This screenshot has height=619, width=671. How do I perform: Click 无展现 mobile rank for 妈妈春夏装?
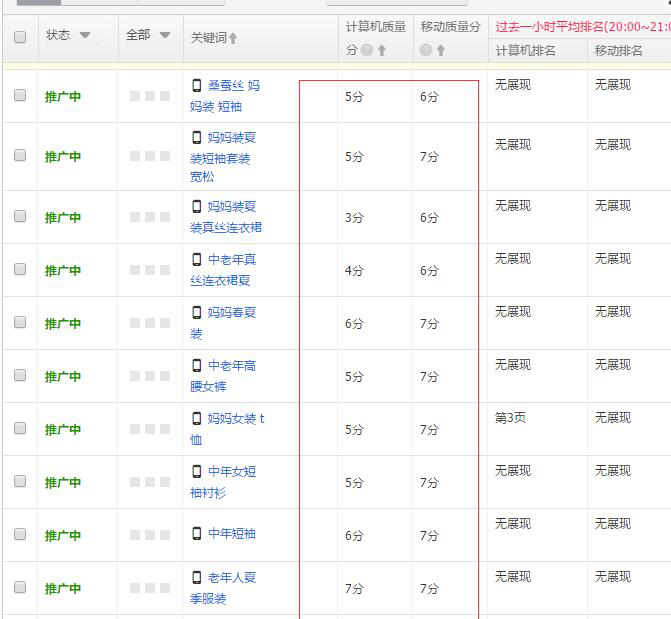pos(613,311)
